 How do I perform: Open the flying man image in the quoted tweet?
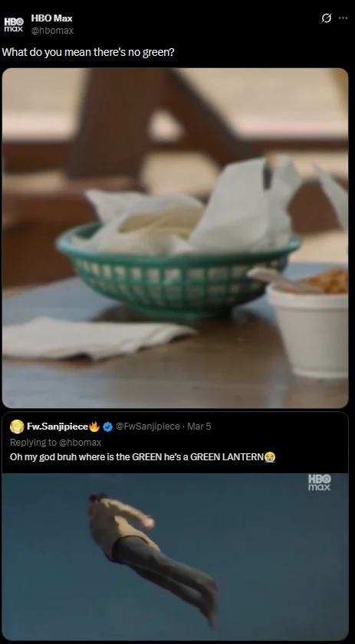(x=176, y=557)
